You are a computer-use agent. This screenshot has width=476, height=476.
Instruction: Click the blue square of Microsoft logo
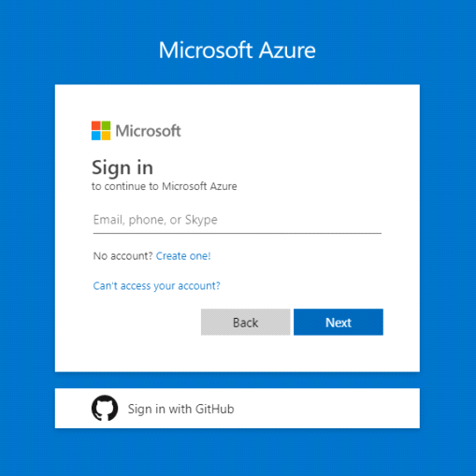click(x=96, y=136)
